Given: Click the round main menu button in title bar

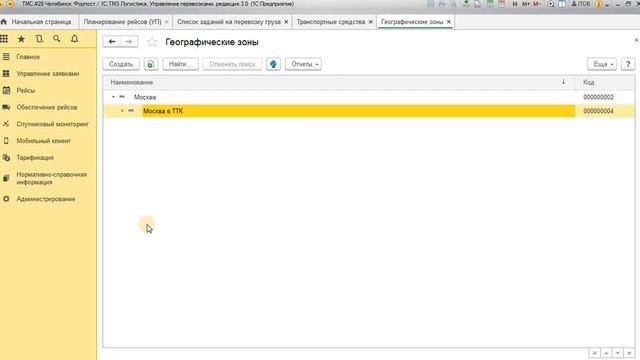Looking at the screenshot, I should (x=9, y=4).
